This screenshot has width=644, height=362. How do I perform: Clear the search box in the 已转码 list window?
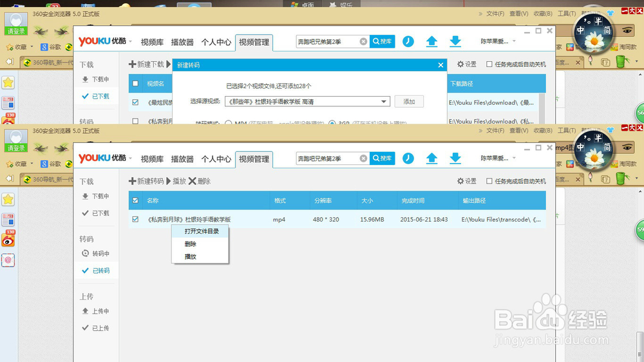tap(363, 158)
